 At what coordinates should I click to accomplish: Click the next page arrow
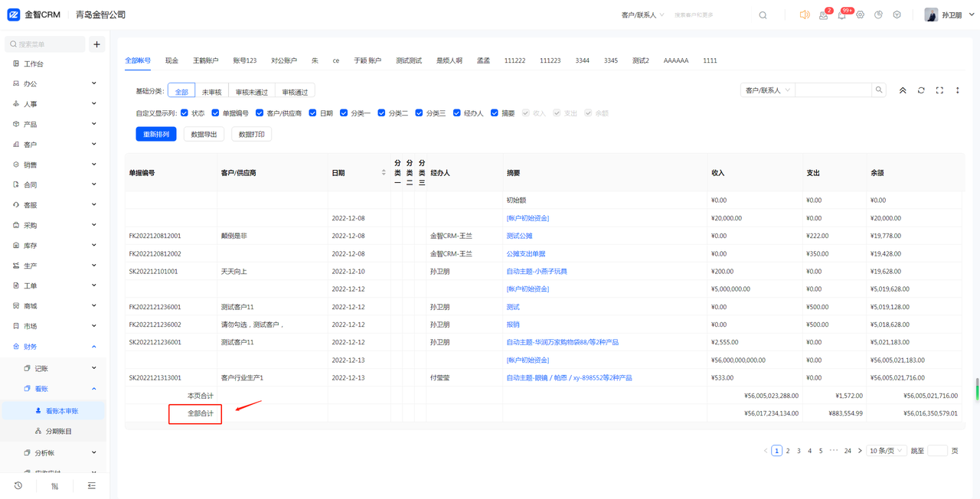[x=860, y=451]
